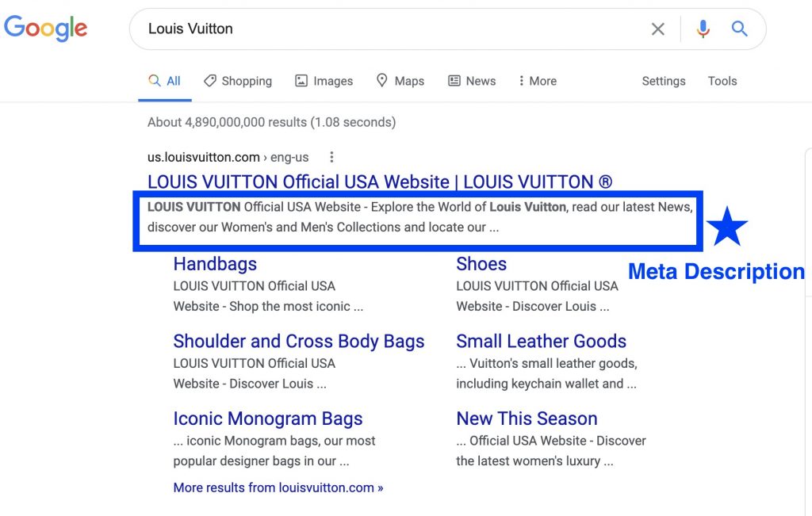Open the Tools options

pos(722,81)
